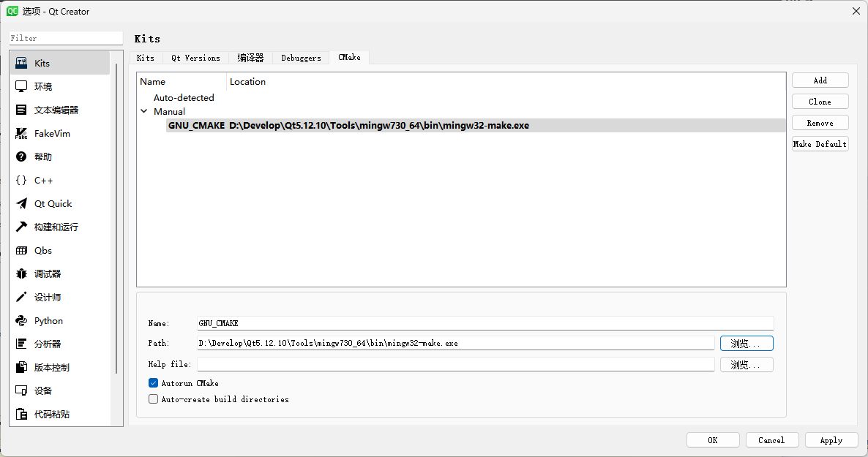Open the 版本控制 documents icon

click(x=21, y=367)
